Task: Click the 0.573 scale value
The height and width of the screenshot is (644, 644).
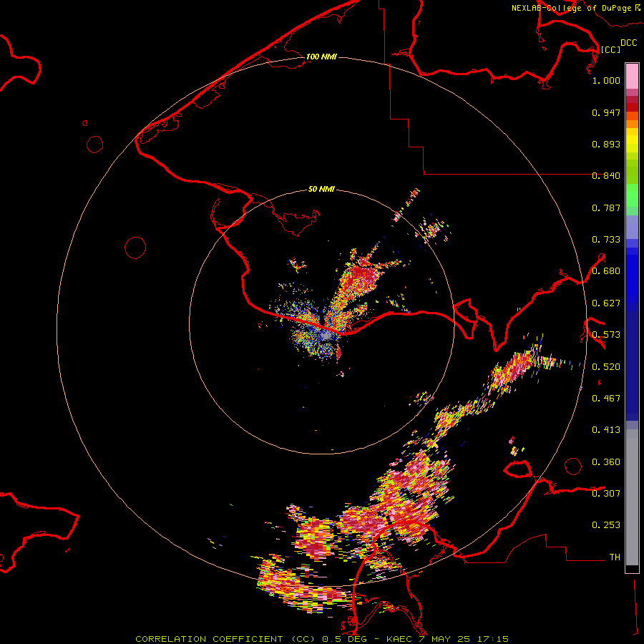Action: click(606, 335)
